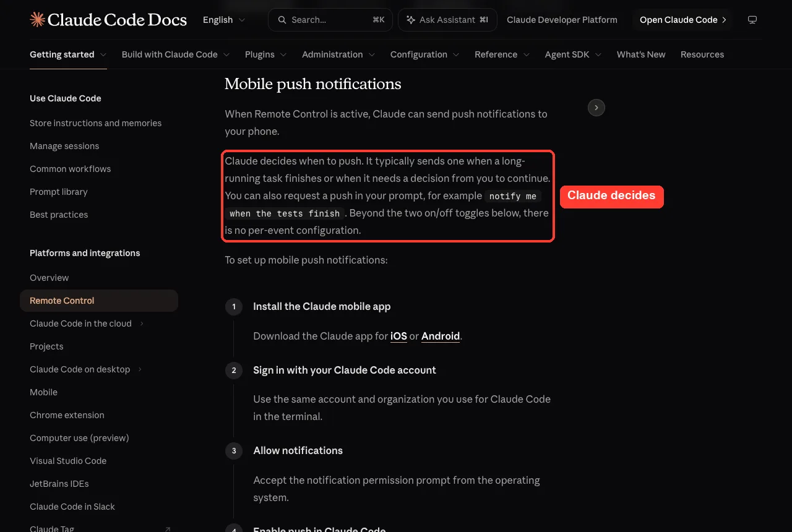Image resolution: width=792 pixels, height=532 pixels.
Task: Go to What's New page
Action: coord(641,54)
